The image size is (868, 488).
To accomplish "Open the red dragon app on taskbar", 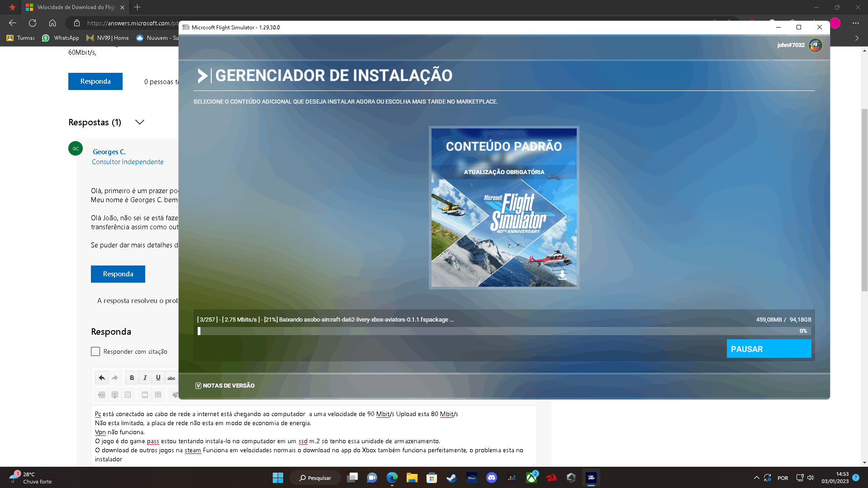I will [551, 478].
